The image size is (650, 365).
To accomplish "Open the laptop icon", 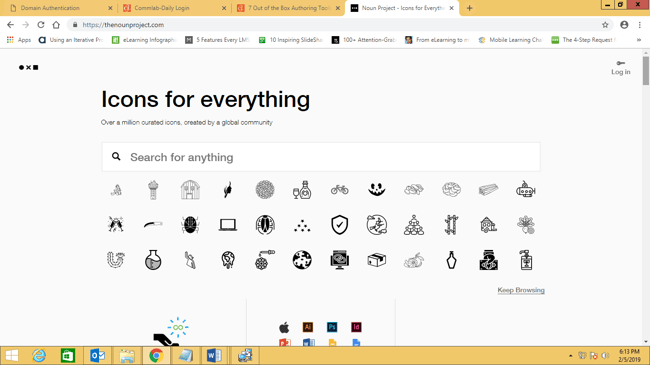I will point(228,225).
